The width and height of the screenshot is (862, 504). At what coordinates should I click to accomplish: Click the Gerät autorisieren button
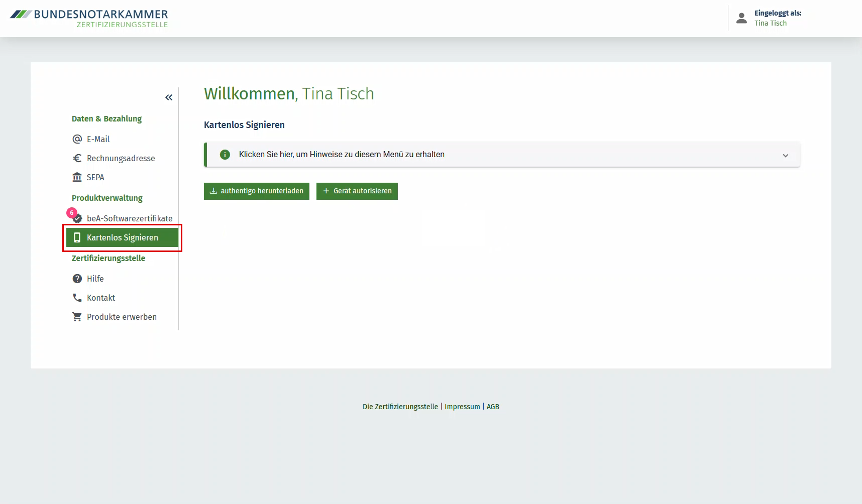pyautogui.click(x=357, y=191)
